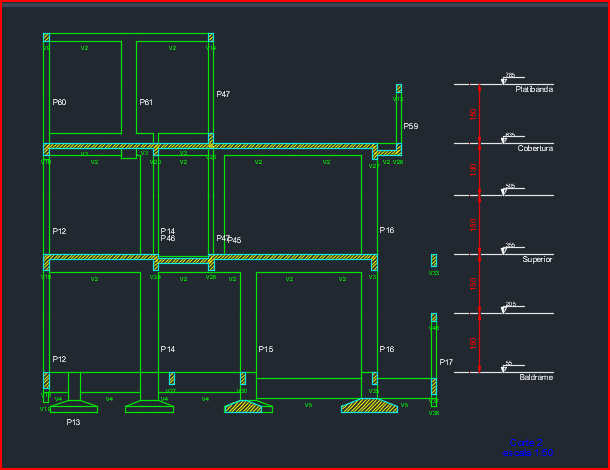
Task: Click the hatched trapezoidal footing below P15
Action: [x=246, y=407]
